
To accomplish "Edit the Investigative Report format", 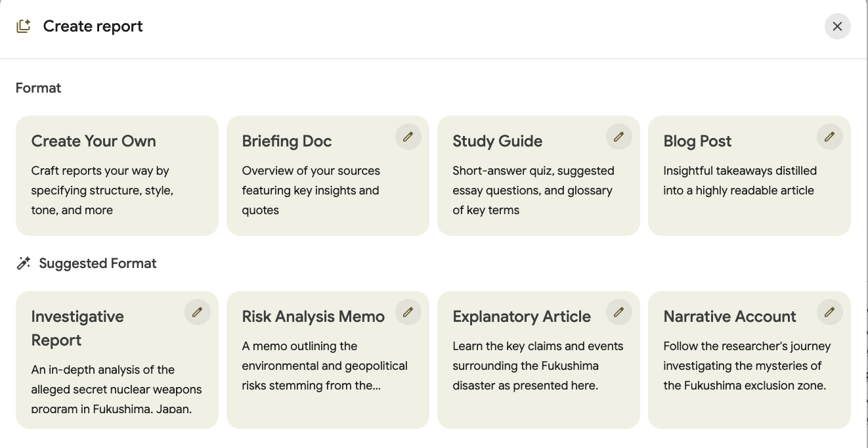I will 197,312.
